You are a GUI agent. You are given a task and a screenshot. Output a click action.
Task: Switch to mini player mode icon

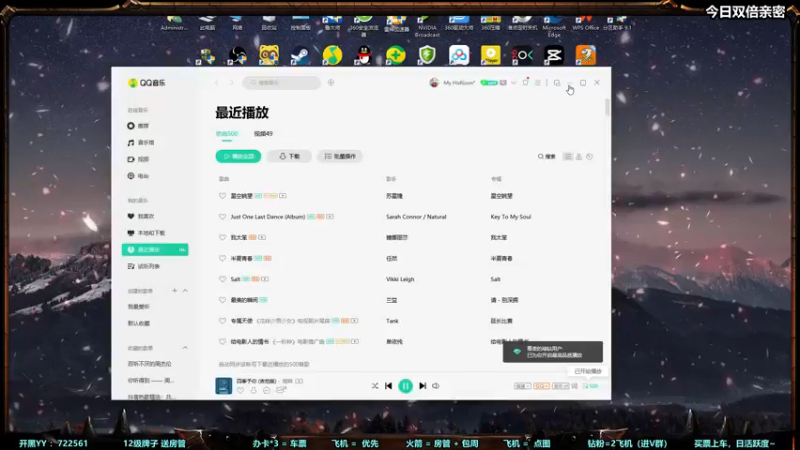(557, 83)
